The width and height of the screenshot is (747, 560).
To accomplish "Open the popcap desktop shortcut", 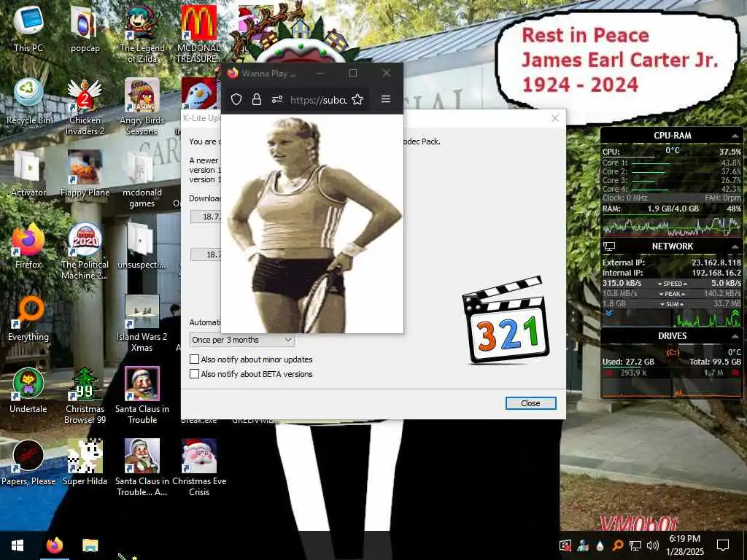I will tap(85, 29).
